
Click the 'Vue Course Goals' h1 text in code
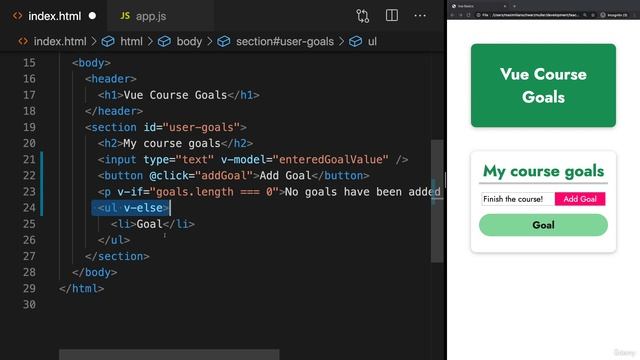(175, 95)
